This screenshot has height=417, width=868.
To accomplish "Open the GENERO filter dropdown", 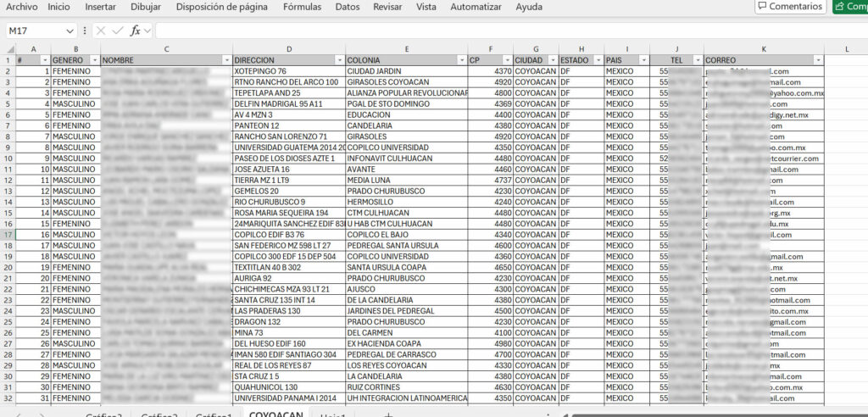I will point(95,60).
